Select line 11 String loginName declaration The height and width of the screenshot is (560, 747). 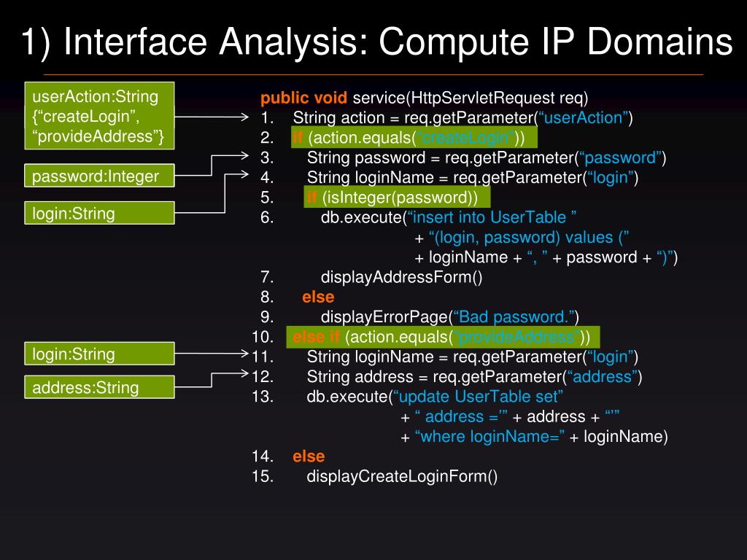[473, 357]
